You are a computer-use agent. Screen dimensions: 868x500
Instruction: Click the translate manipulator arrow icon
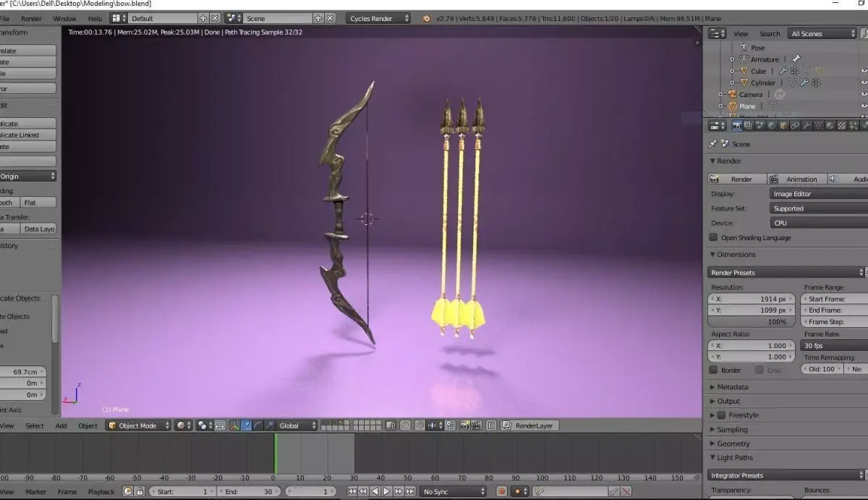[246, 425]
